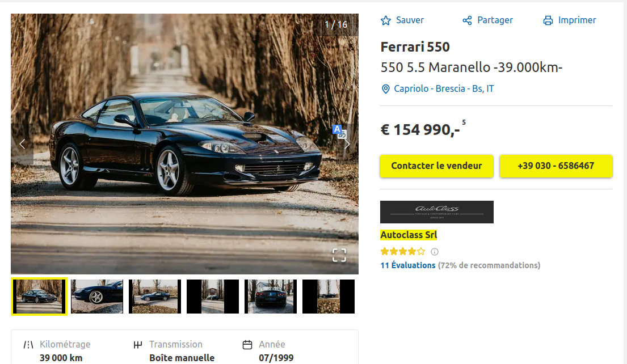Click the Imprimer printer icon

click(548, 20)
